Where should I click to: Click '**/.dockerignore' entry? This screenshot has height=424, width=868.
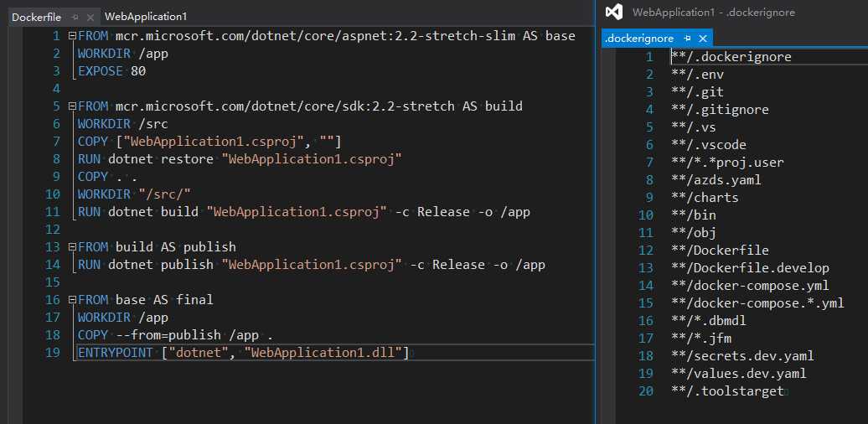coord(731,56)
